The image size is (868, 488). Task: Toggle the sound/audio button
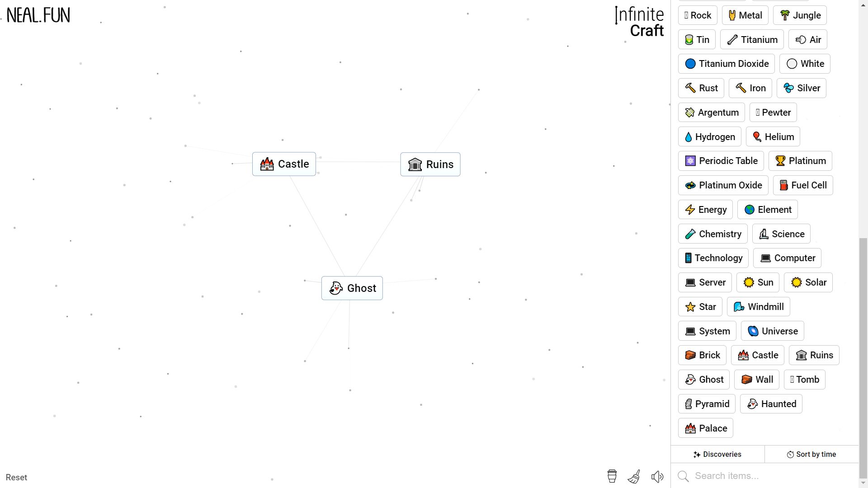click(x=658, y=477)
